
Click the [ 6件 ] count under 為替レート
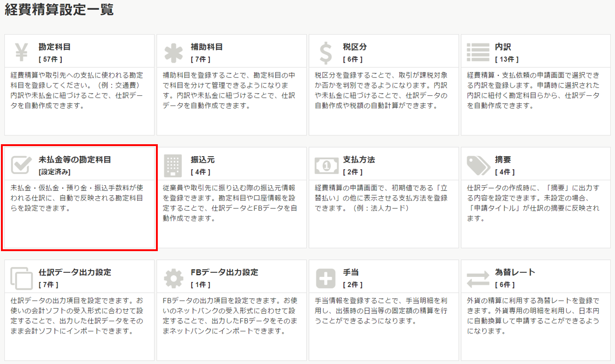pos(505,285)
